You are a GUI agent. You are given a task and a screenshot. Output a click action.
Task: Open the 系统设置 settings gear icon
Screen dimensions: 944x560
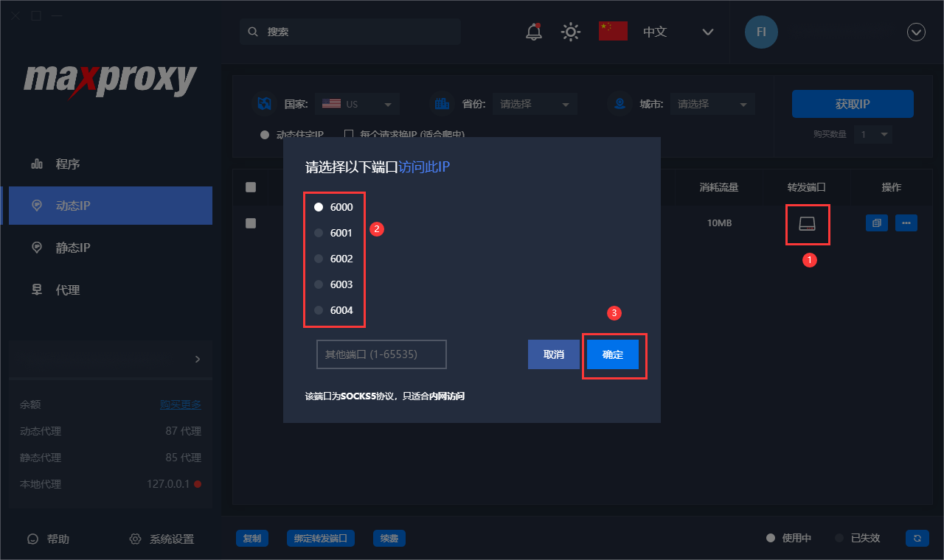coord(134,539)
